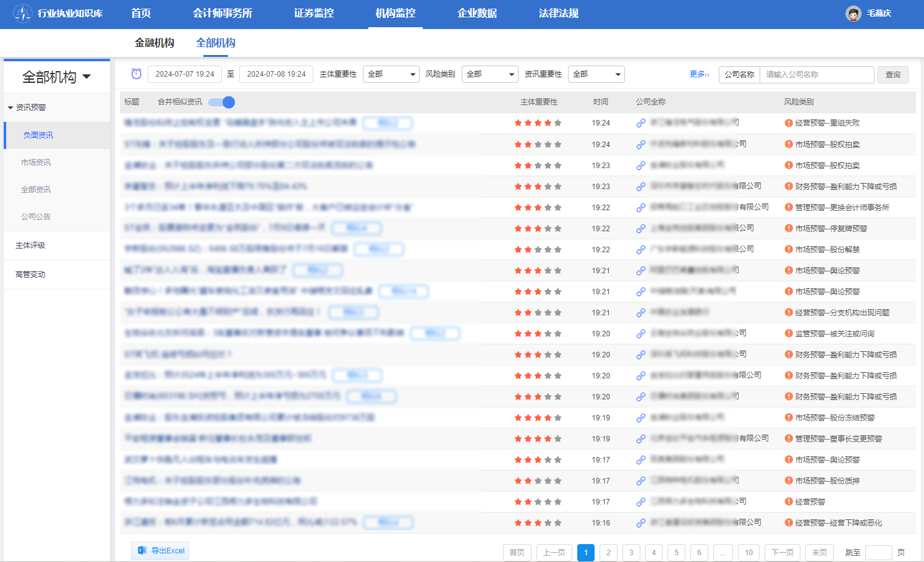This screenshot has width=924, height=562.
Task: Click the company name search input field
Action: (x=816, y=75)
